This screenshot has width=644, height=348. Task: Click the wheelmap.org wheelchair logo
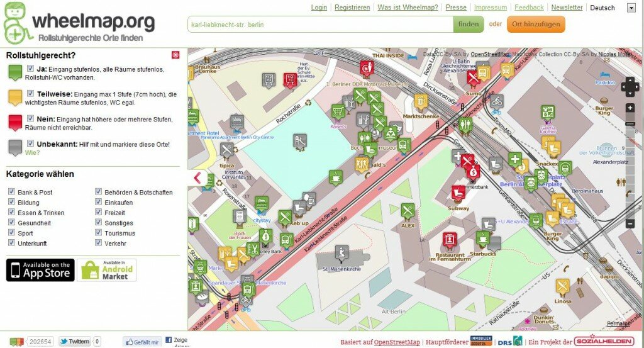18,23
